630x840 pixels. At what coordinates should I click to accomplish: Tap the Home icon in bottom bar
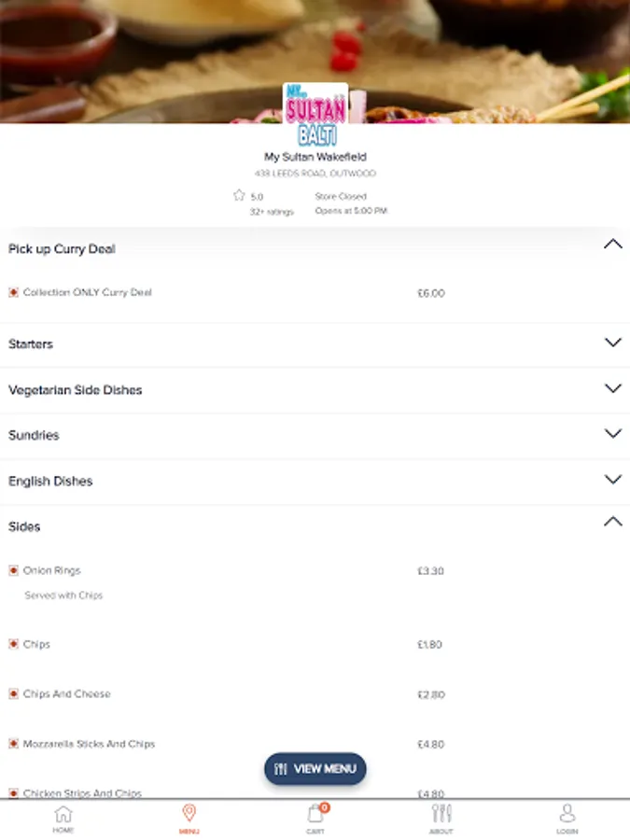(x=63, y=814)
